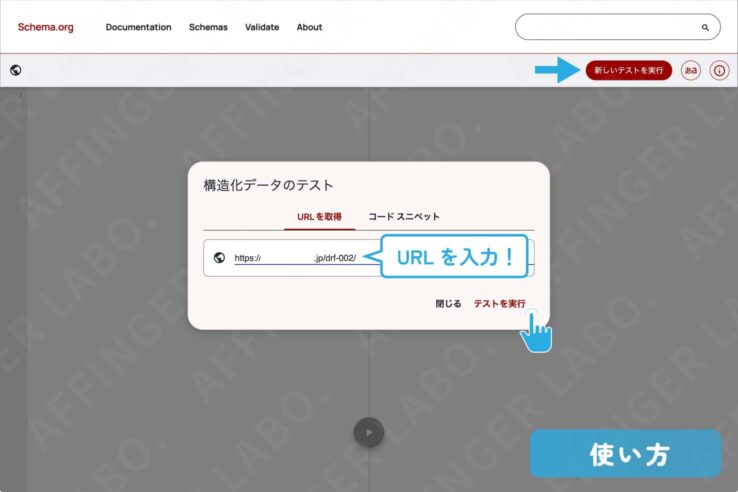Switch to the コード スニペット tab
Screen dimensions: 738x492
(x=404, y=217)
